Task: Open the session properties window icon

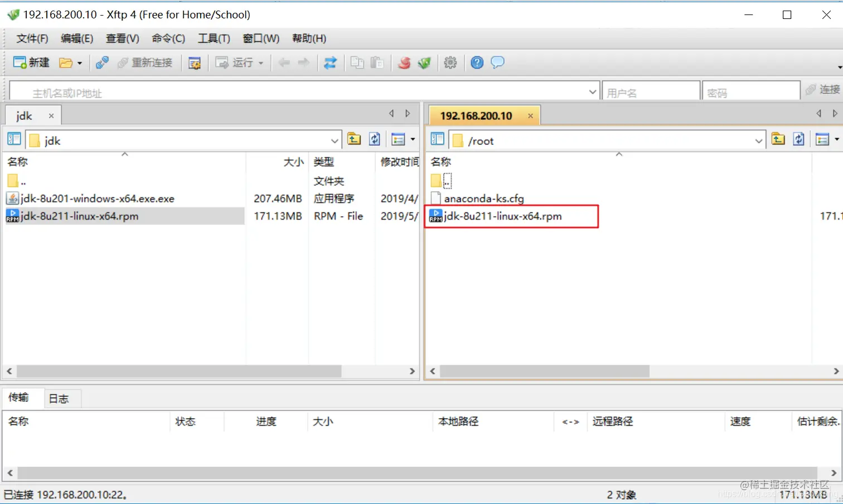Action: tap(195, 62)
